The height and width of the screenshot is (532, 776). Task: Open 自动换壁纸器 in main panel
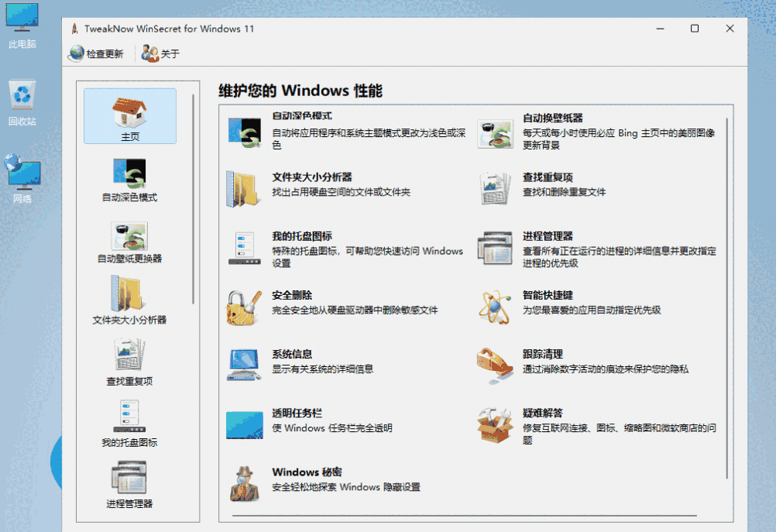pos(552,118)
